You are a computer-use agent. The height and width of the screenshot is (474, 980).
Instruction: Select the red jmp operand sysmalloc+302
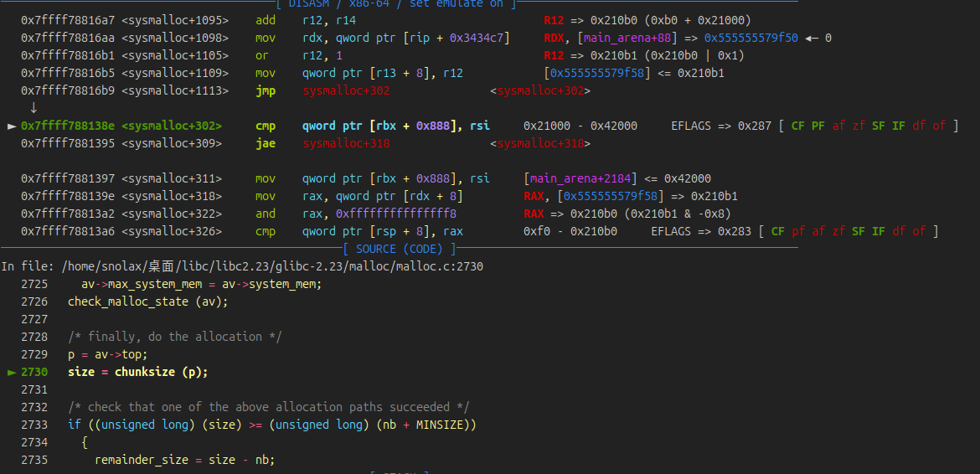(x=346, y=90)
